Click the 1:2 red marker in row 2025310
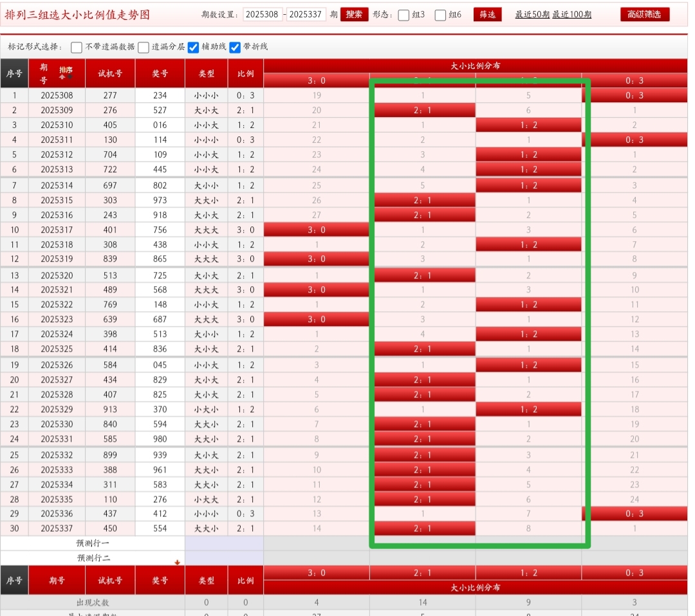The image size is (695, 616). click(x=528, y=125)
